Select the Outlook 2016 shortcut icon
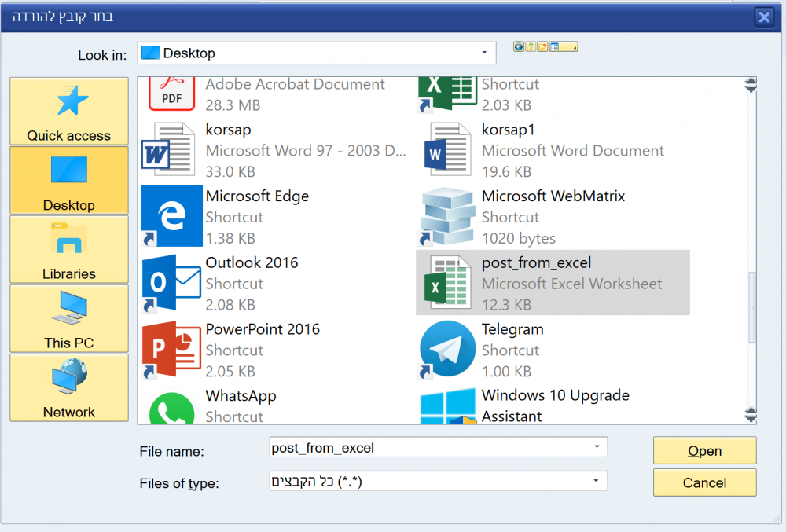The width and height of the screenshot is (786, 532). [171, 283]
